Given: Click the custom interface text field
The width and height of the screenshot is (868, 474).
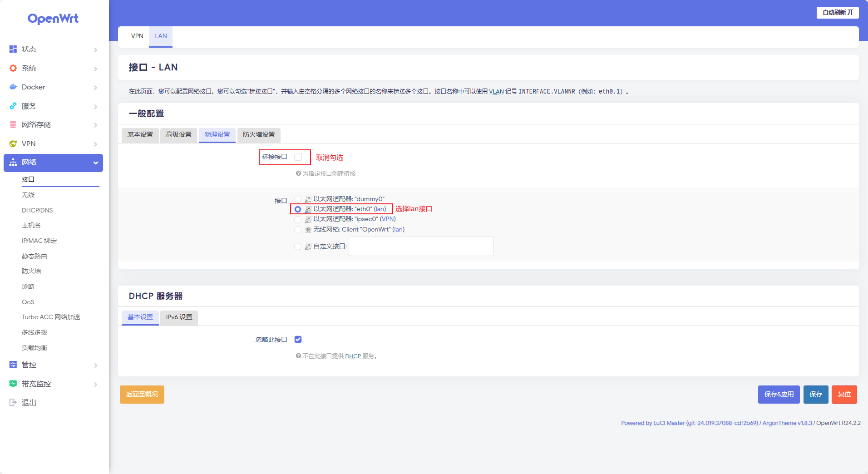Looking at the screenshot, I should [421, 247].
